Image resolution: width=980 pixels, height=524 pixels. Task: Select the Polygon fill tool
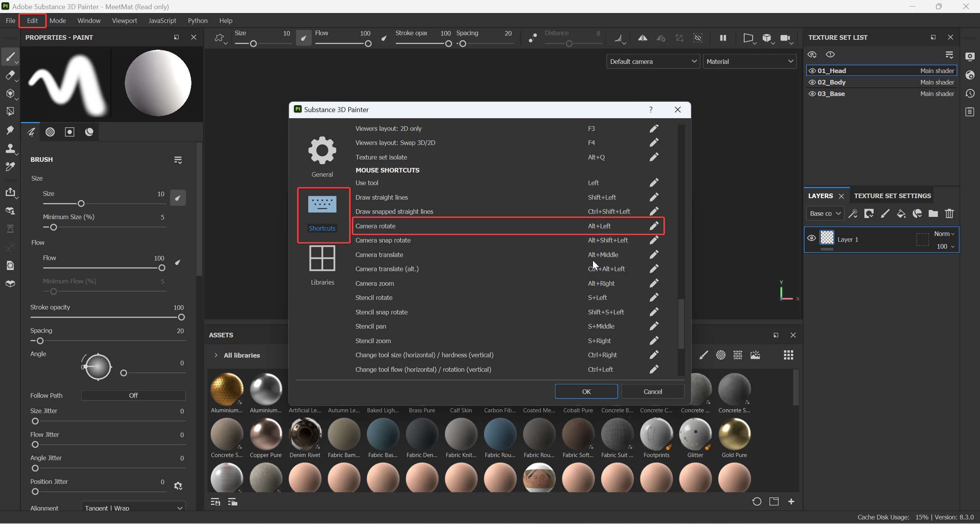[10, 111]
